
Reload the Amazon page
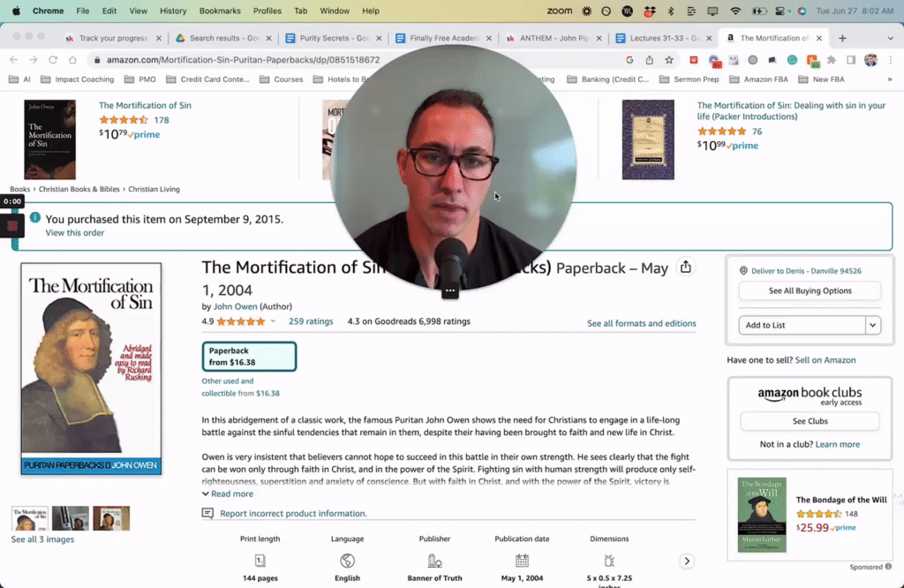pyautogui.click(x=53, y=60)
